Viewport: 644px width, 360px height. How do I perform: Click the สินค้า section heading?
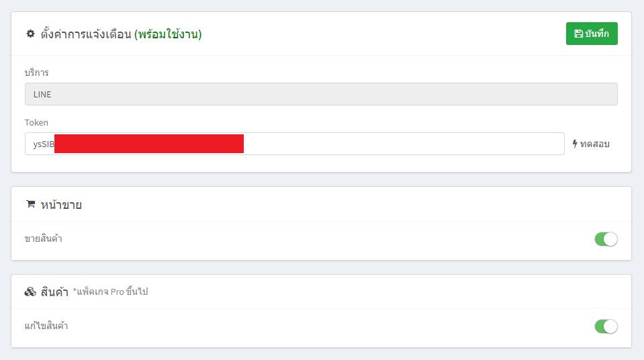[55, 292]
